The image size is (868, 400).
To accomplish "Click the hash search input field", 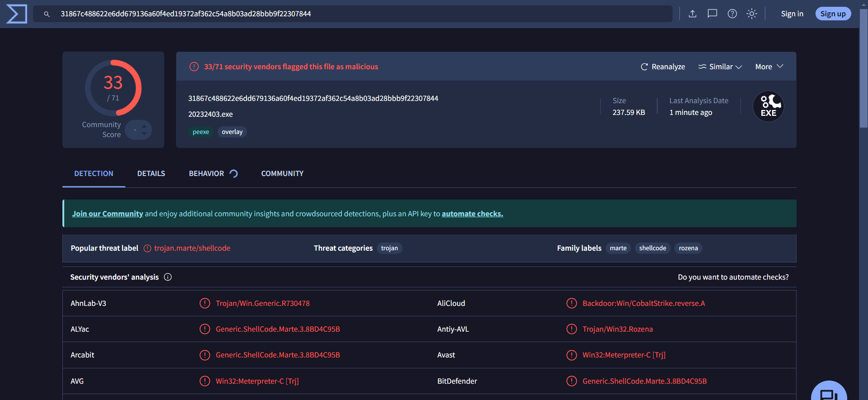I will pos(353,14).
